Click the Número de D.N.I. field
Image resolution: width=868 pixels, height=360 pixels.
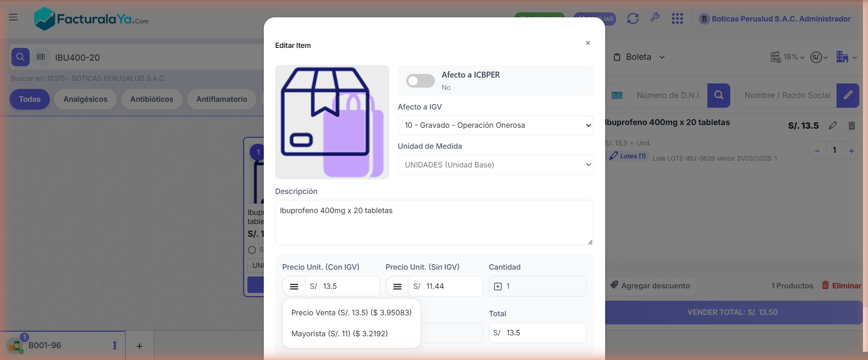tap(669, 95)
